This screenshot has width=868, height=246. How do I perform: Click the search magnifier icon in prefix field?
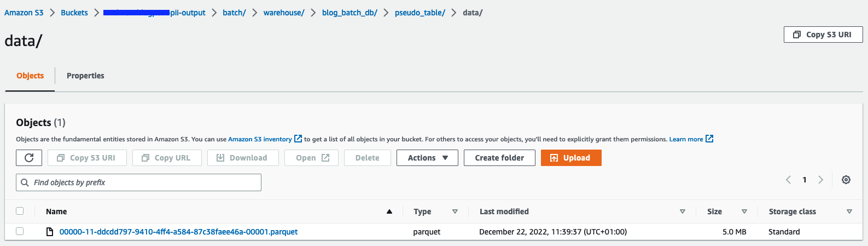25,182
